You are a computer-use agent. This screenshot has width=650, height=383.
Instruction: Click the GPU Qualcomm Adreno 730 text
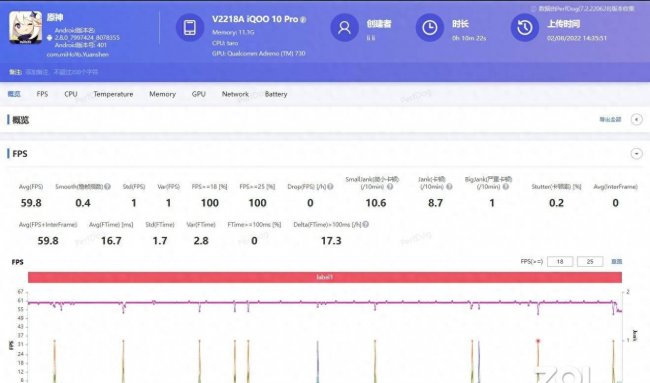point(259,53)
